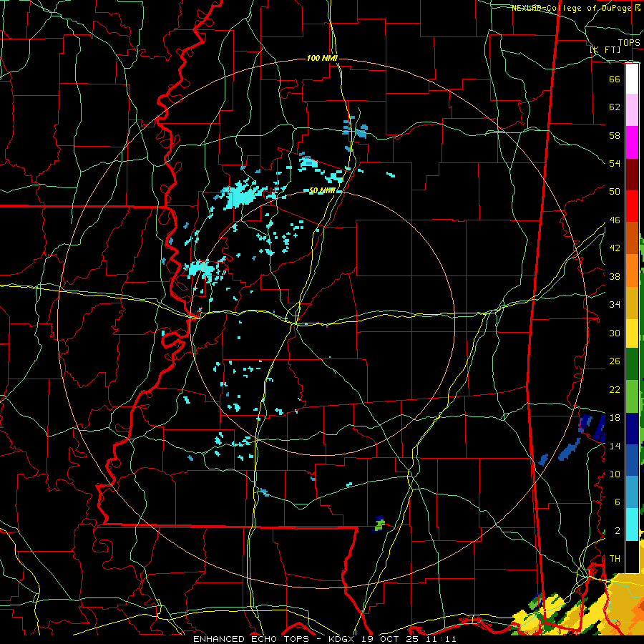Select the dark maroon legend swatch
The width and height of the screenshot is (644, 644).
point(632,175)
